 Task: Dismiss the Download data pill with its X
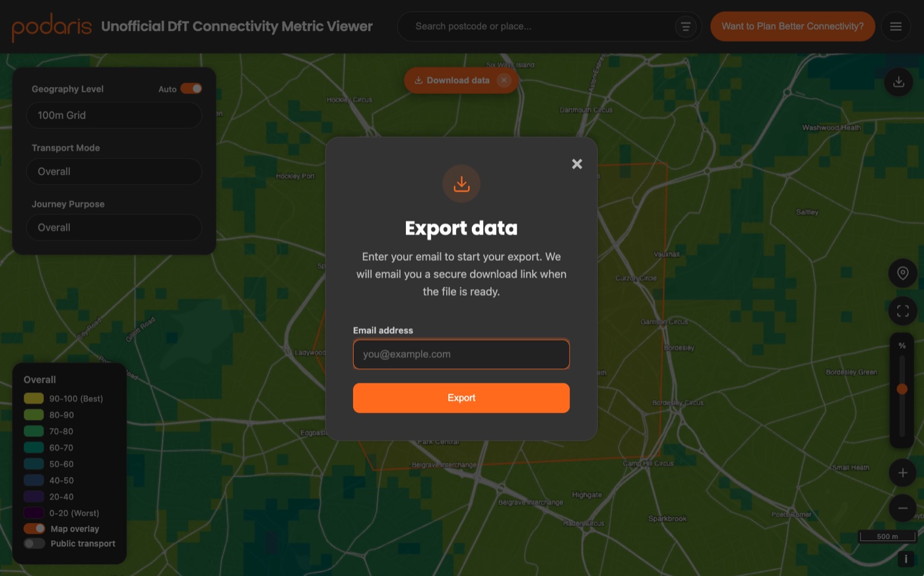coord(504,80)
